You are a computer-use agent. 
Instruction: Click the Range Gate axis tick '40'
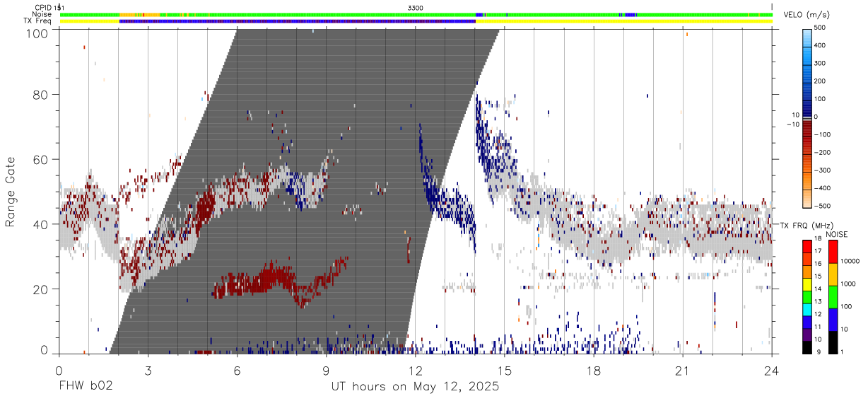(x=41, y=224)
